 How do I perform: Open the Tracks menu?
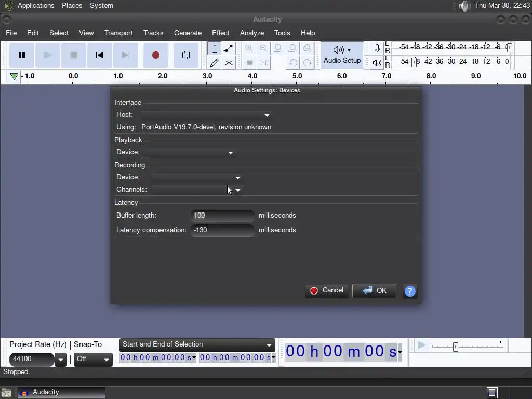pyautogui.click(x=153, y=33)
